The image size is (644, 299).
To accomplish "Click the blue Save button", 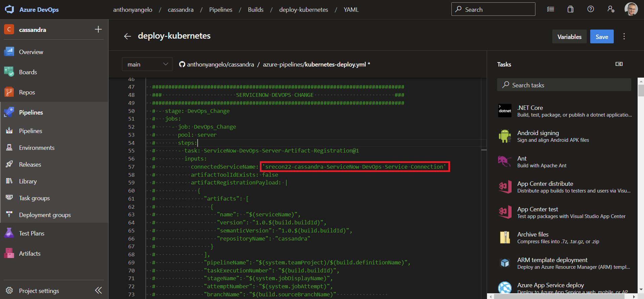I will (x=602, y=37).
